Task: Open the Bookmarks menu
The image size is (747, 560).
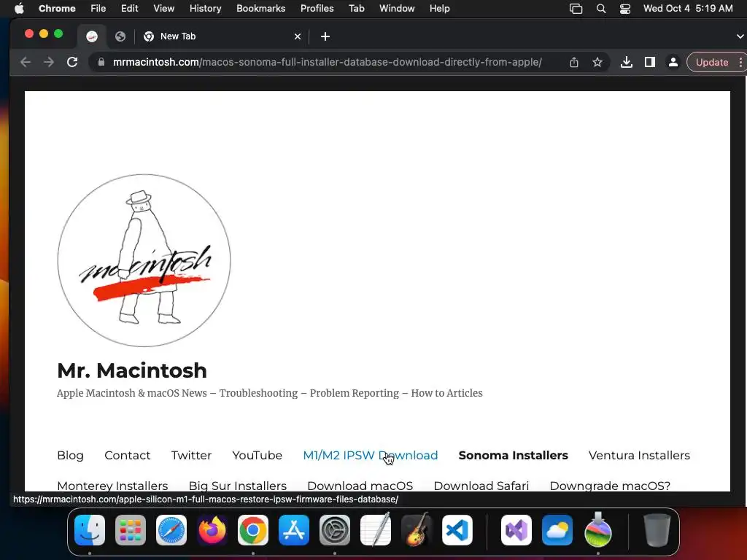Action: [260, 8]
